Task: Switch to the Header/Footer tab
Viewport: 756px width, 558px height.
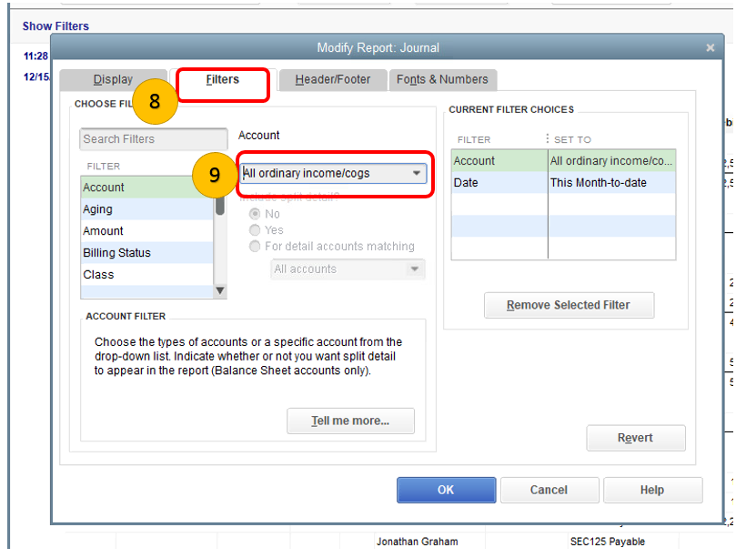Action: [334, 79]
